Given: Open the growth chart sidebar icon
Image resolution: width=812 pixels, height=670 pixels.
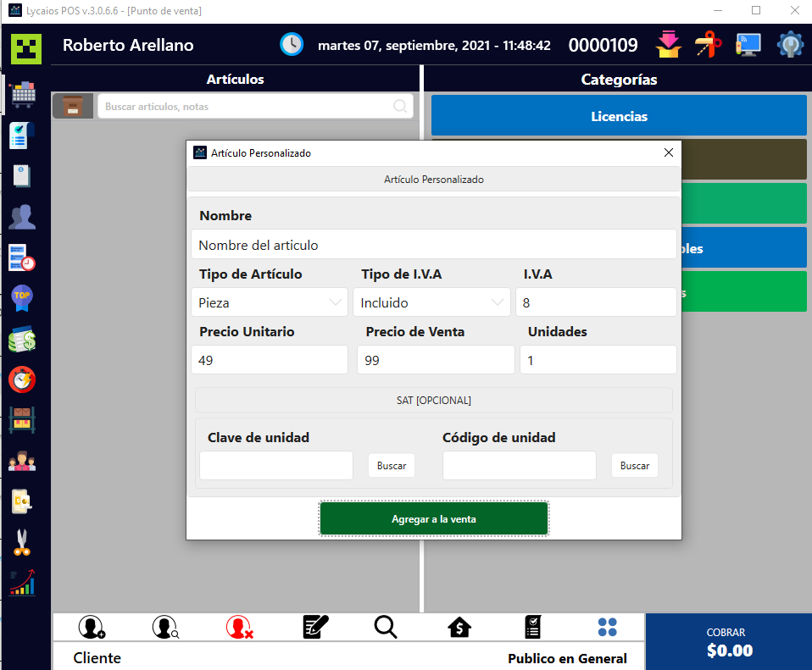Looking at the screenshot, I should tap(23, 583).
